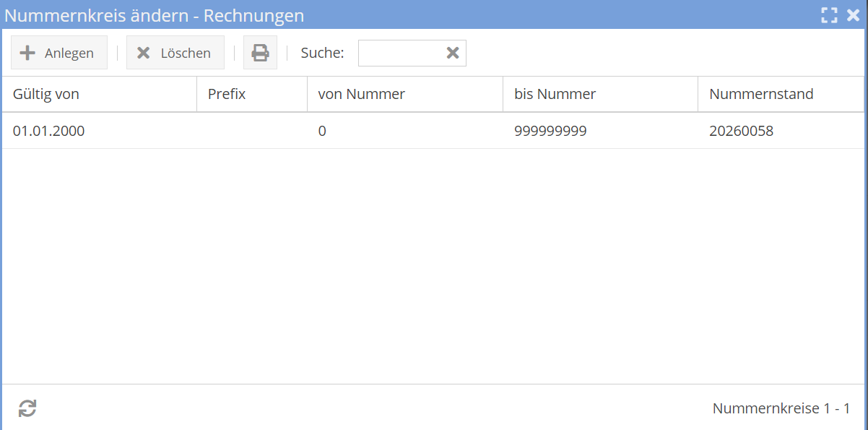
Task: Click the Anlegen button
Action: click(59, 53)
